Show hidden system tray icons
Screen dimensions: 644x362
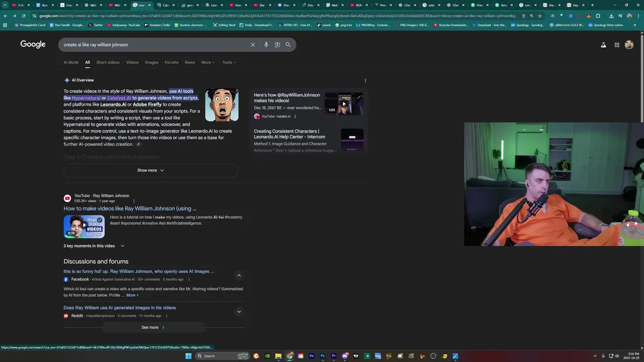click(595, 356)
